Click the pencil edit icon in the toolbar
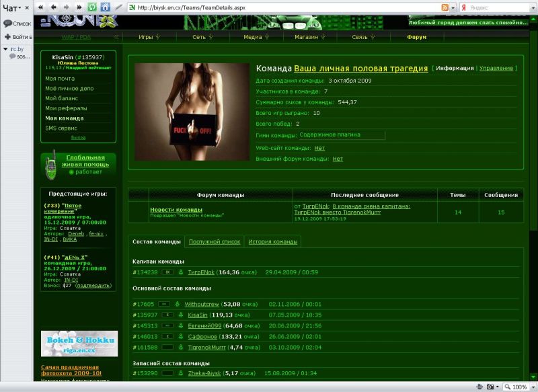This screenshot has height=392, width=538. (x=119, y=7)
